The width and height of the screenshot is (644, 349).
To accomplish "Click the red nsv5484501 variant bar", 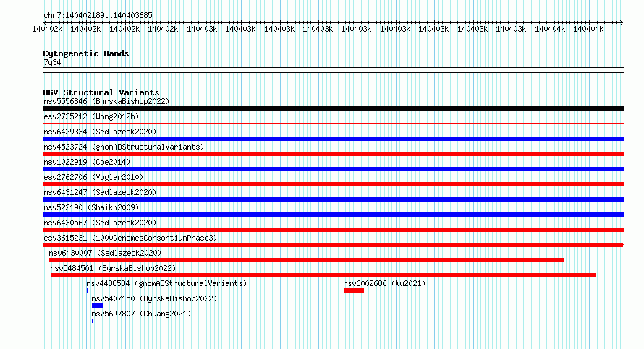I will (x=323, y=275).
